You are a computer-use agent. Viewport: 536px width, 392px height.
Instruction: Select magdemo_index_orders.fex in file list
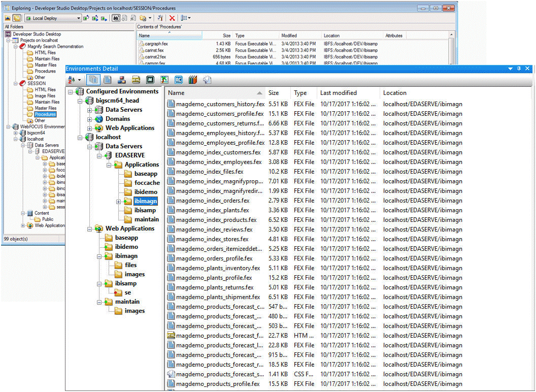tap(213, 201)
